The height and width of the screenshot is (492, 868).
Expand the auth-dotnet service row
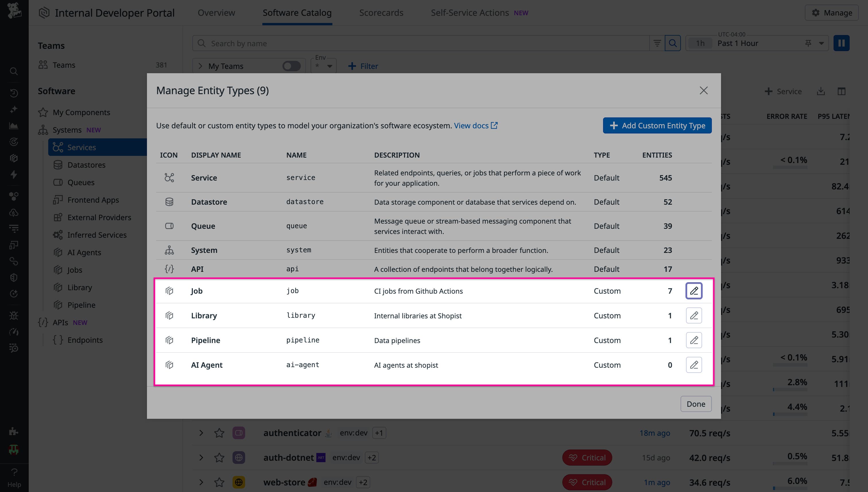pyautogui.click(x=201, y=458)
